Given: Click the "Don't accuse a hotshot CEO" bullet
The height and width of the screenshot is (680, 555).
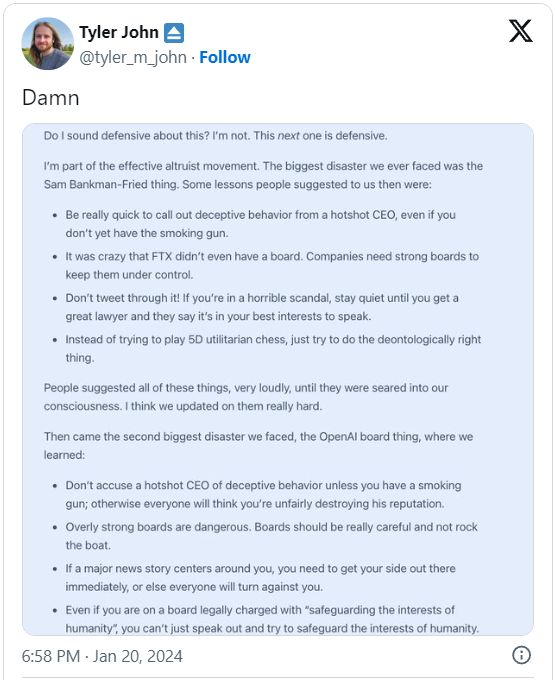Looking at the screenshot, I should tap(263, 494).
